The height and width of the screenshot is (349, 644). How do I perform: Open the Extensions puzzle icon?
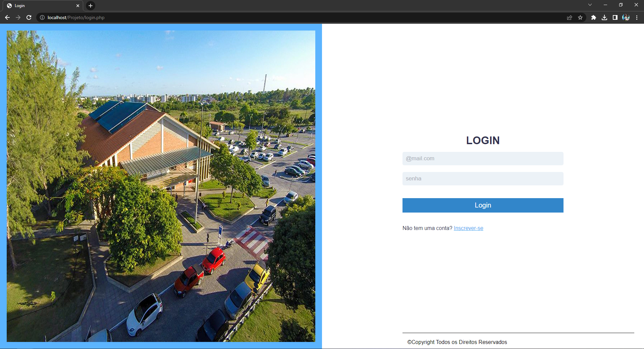[x=593, y=17]
